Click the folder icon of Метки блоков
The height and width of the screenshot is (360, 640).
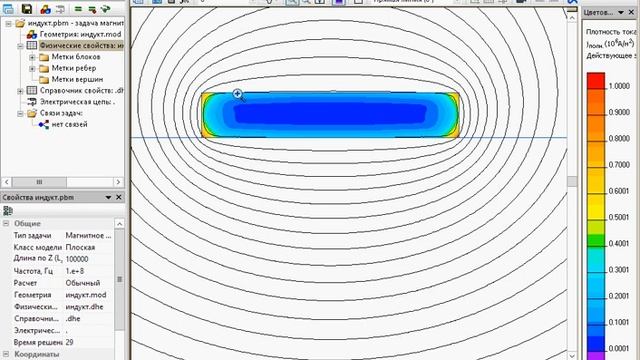[x=44, y=57]
